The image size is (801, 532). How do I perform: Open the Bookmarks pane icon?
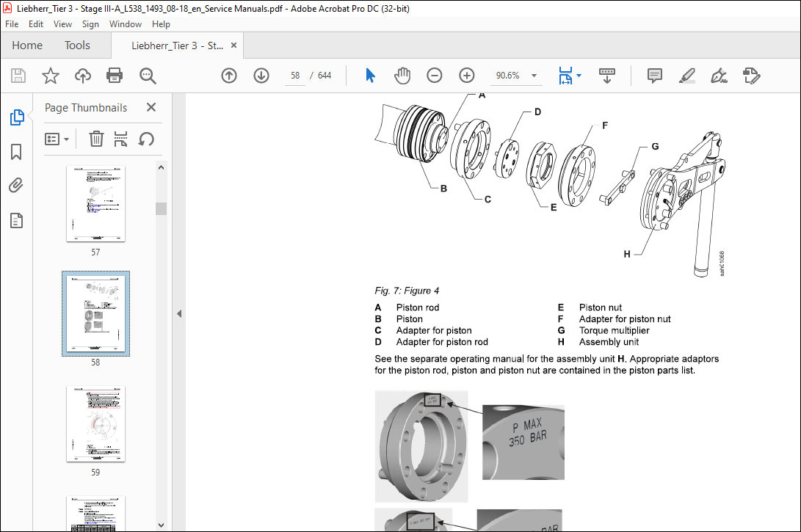pyautogui.click(x=16, y=152)
